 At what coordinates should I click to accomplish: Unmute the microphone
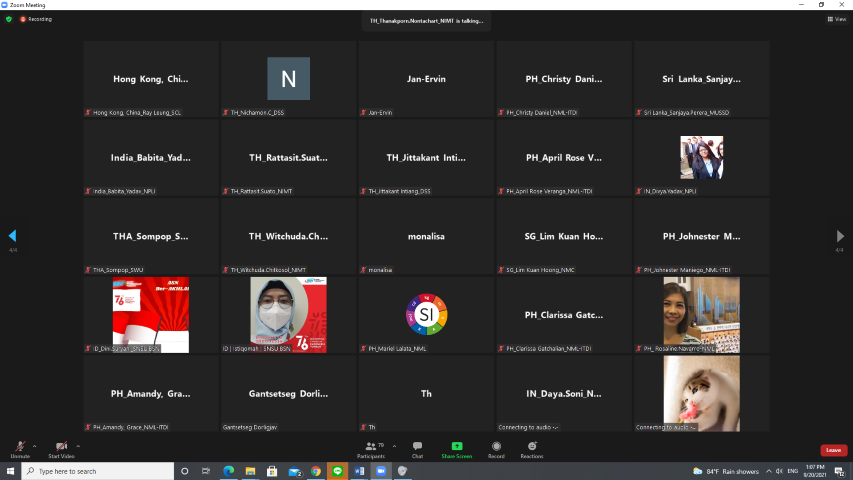18,447
